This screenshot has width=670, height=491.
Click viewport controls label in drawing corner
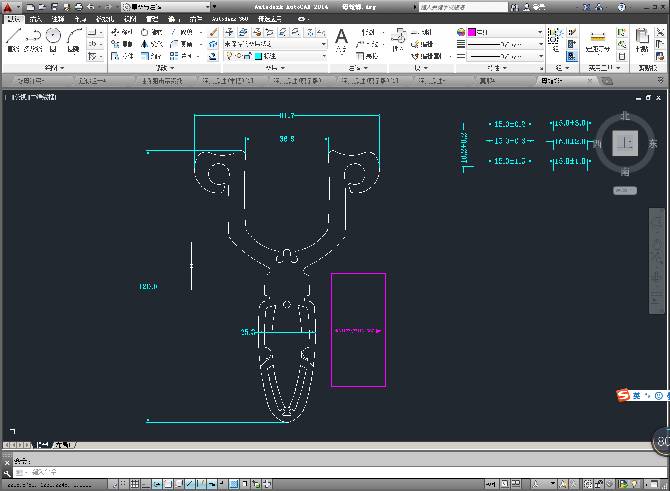pyautogui.click(x=32, y=97)
